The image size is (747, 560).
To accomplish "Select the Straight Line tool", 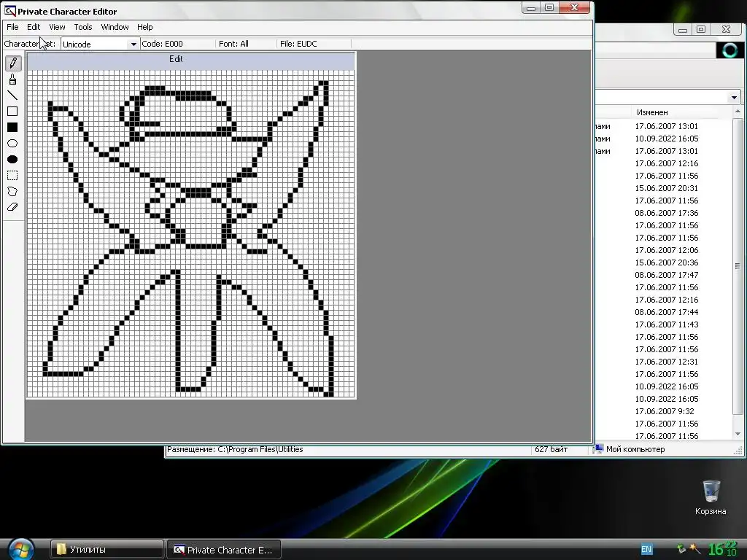I will coord(13,96).
